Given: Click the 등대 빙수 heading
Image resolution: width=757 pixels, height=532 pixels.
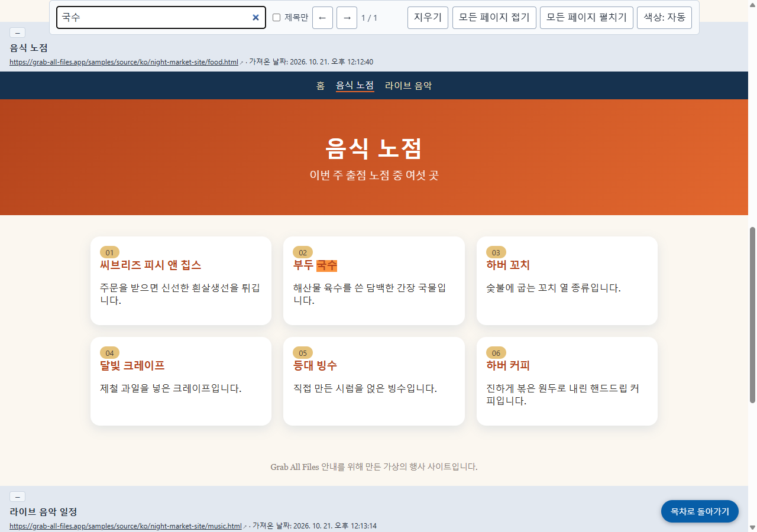Looking at the screenshot, I should pyautogui.click(x=315, y=365).
